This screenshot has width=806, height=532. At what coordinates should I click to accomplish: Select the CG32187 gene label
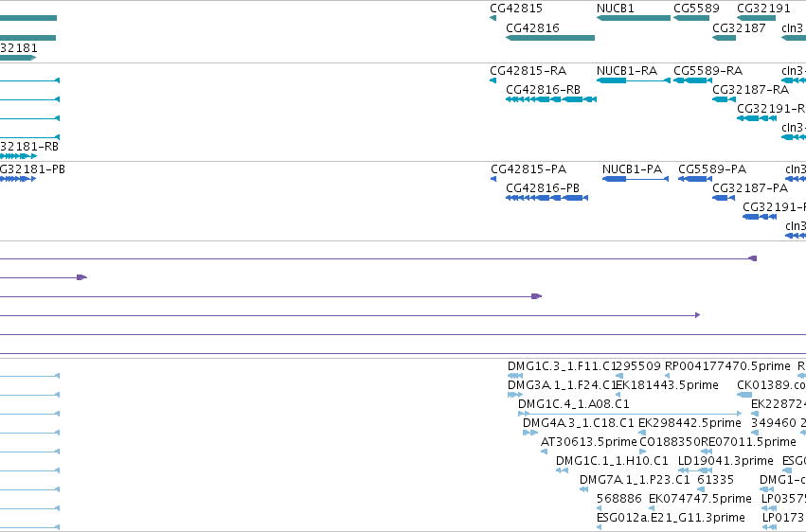[739, 27]
